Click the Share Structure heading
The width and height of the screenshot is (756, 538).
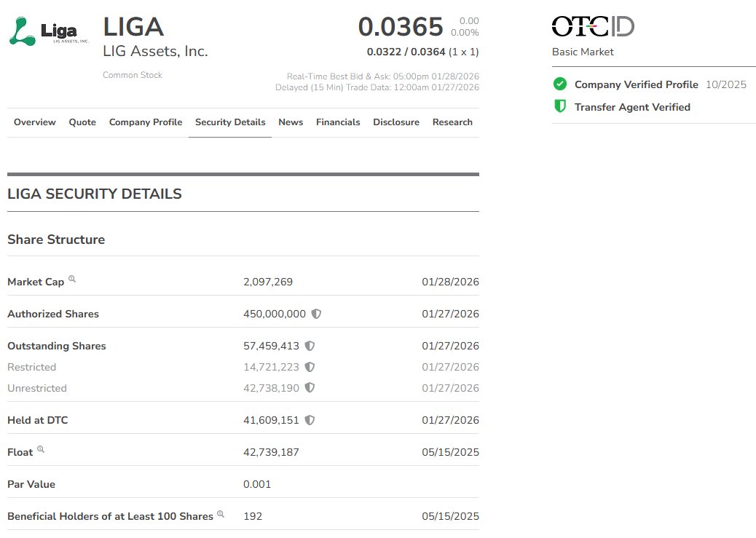point(56,240)
